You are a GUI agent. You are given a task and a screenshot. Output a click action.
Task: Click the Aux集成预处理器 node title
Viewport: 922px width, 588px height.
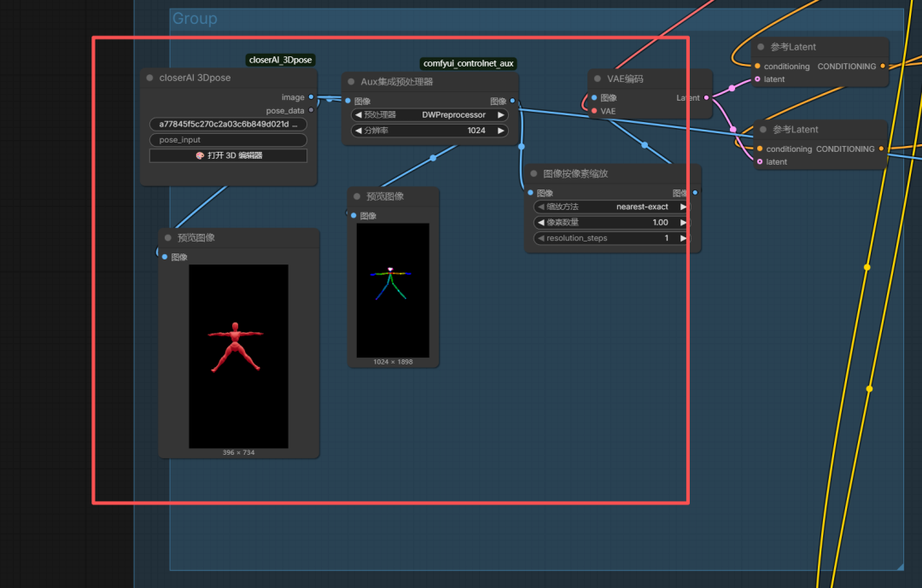click(x=397, y=82)
